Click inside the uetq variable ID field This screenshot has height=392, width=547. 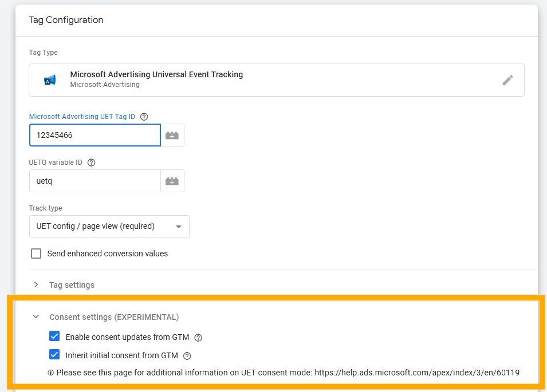tap(95, 181)
